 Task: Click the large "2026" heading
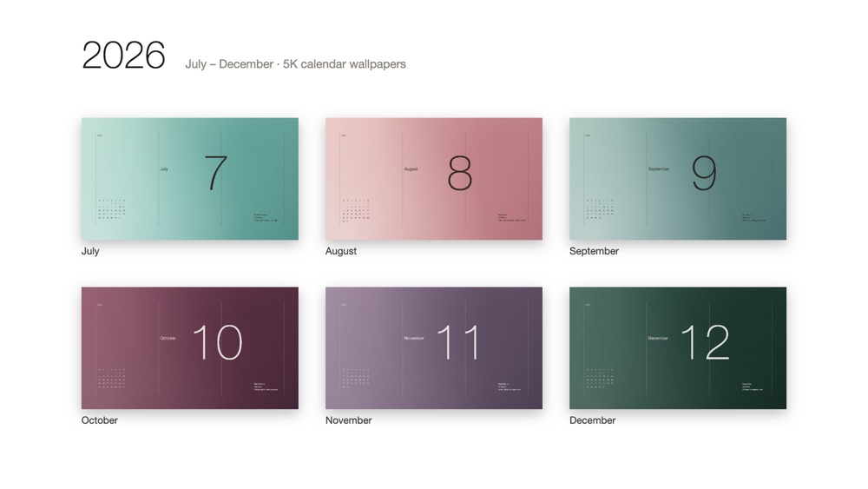[x=123, y=56]
